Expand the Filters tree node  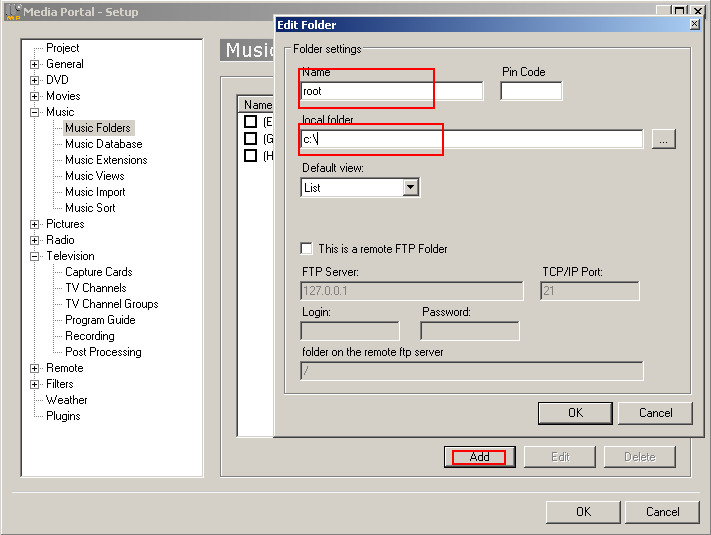[34, 384]
